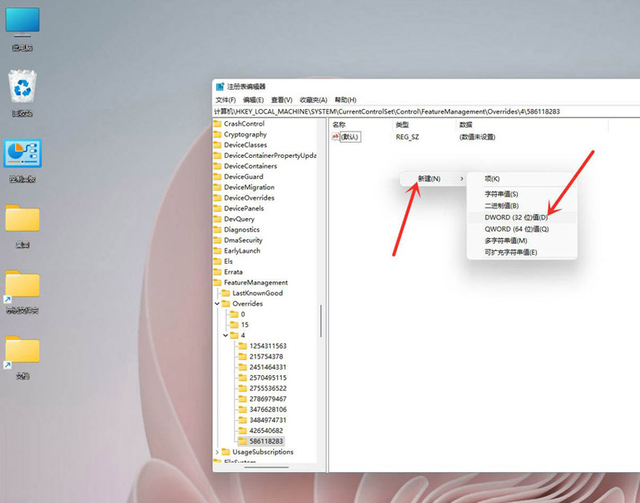Collapse the Overrides key chevron
The height and width of the screenshot is (503, 640).
[x=217, y=303]
